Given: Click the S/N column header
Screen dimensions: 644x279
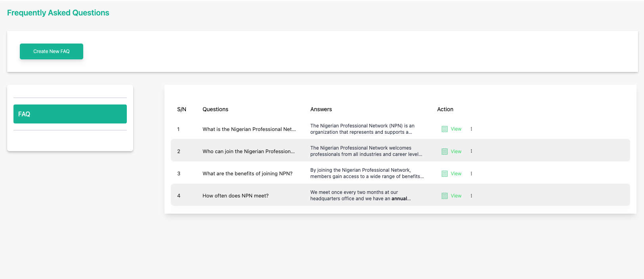Looking at the screenshot, I should (x=182, y=109).
